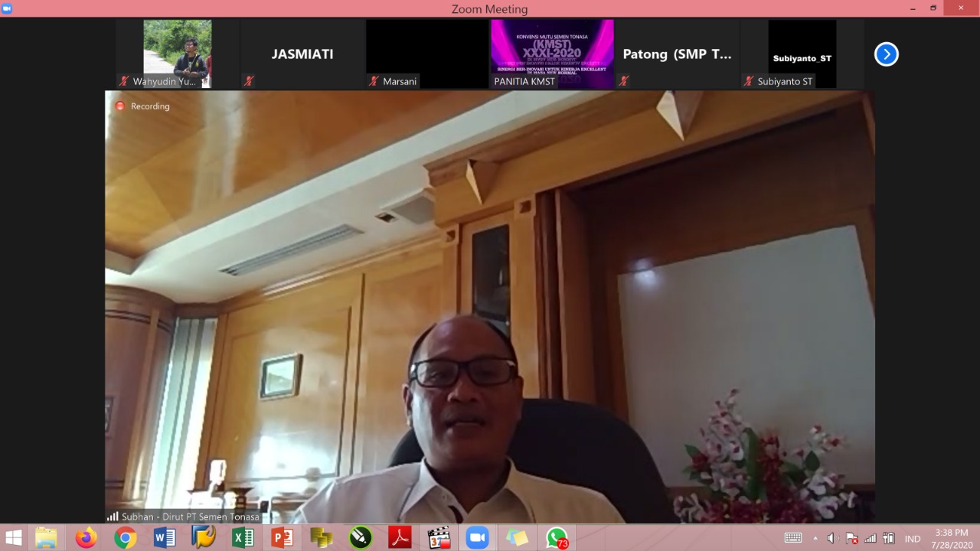
Task: Open Microsoft Word from the taskbar
Action: [165, 538]
